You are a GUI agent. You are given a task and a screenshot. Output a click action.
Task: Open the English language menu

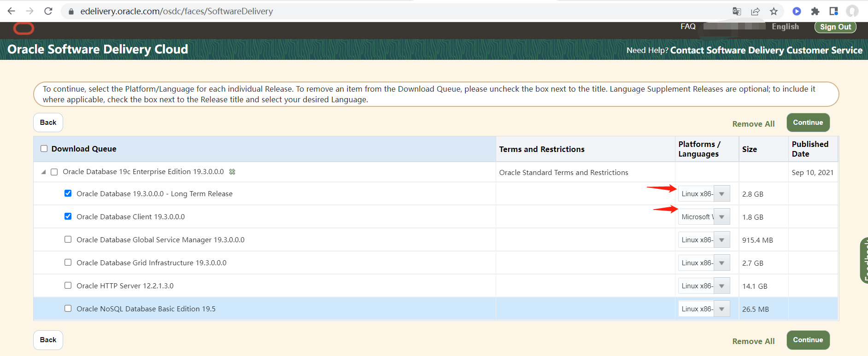pyautogui.click(x=785, y=27)
